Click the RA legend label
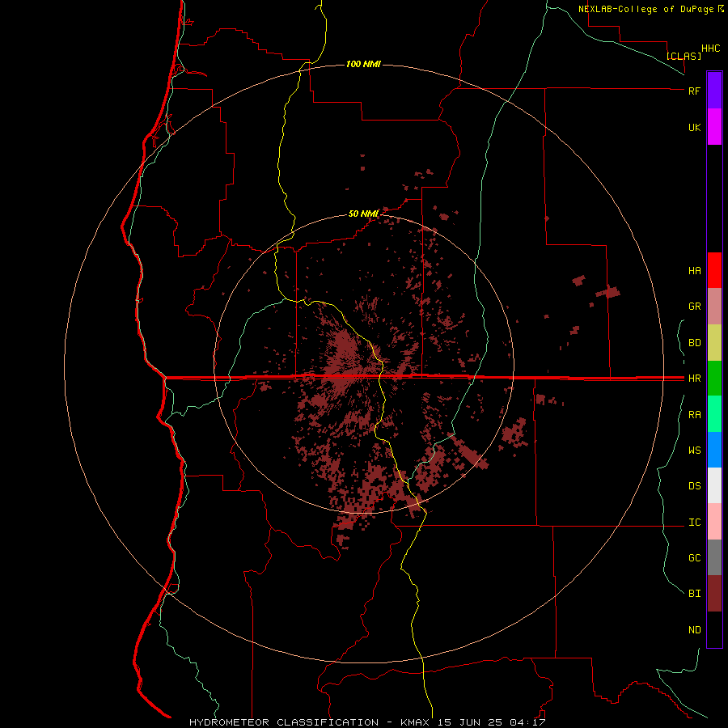 click(x=694, y=415)
